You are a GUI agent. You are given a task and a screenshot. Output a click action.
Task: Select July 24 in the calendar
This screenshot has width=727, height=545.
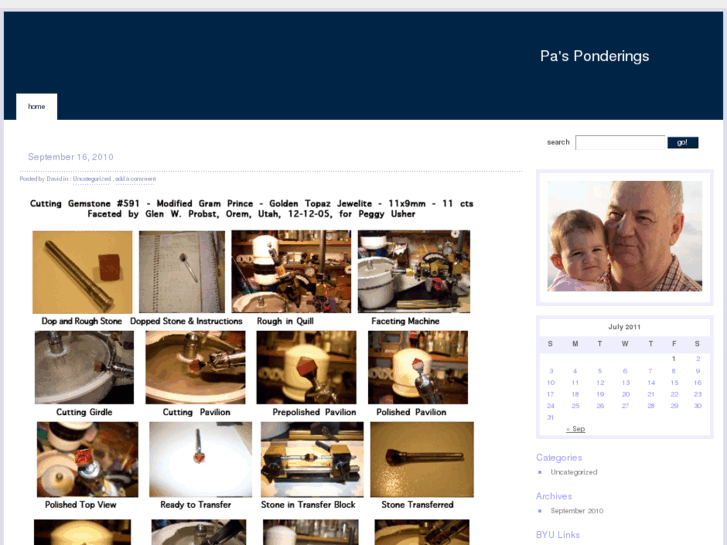550,406
